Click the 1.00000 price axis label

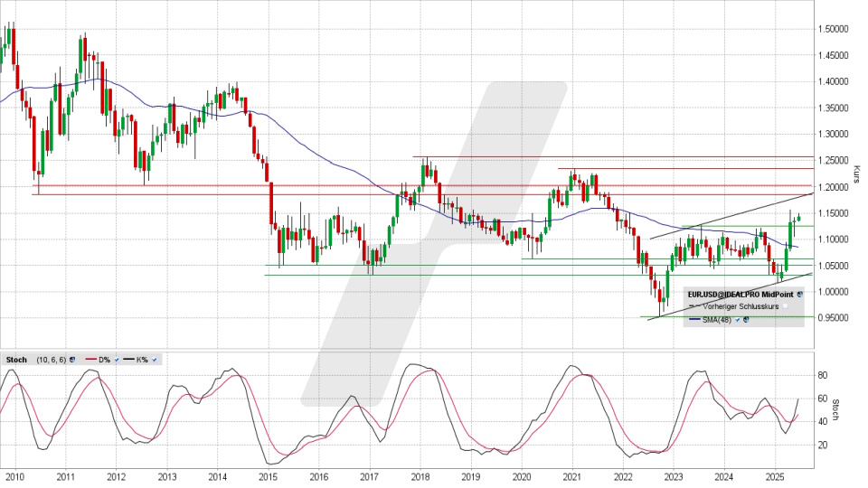[x=833, y=292]
